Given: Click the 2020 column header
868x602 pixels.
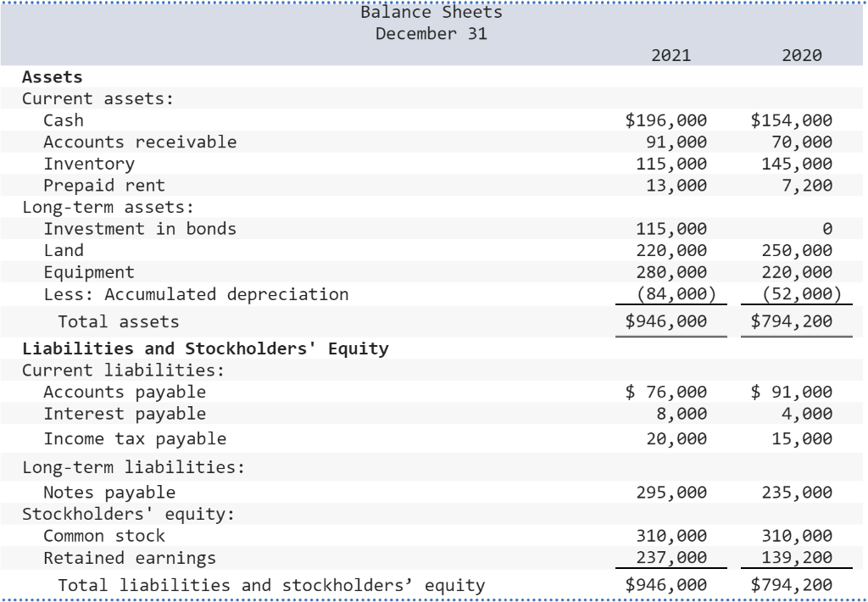Looking at the screenshot, I should [x=802, y=55].
